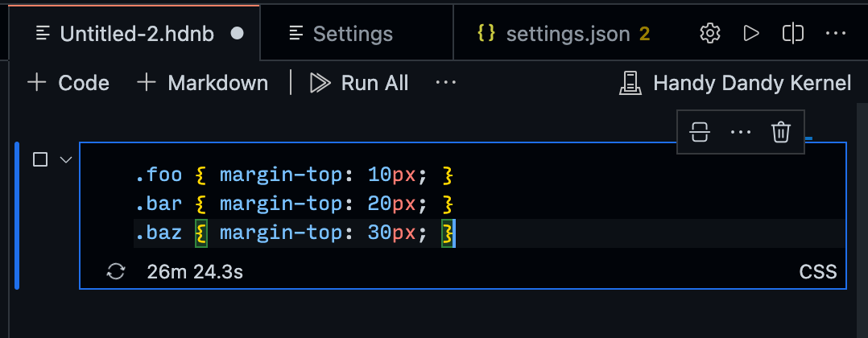
Task: Click the cell run checkbox button
Action: click(x=40, y=160)
